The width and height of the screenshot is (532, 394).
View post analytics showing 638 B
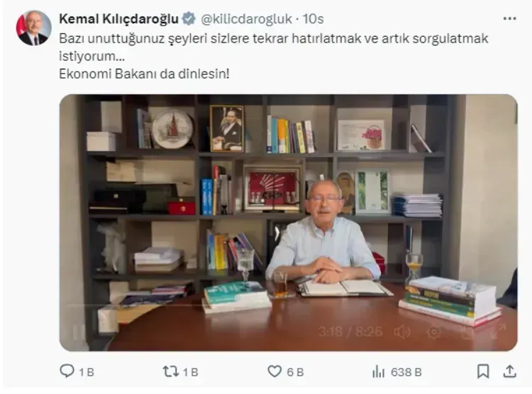(x=397, y=372)
